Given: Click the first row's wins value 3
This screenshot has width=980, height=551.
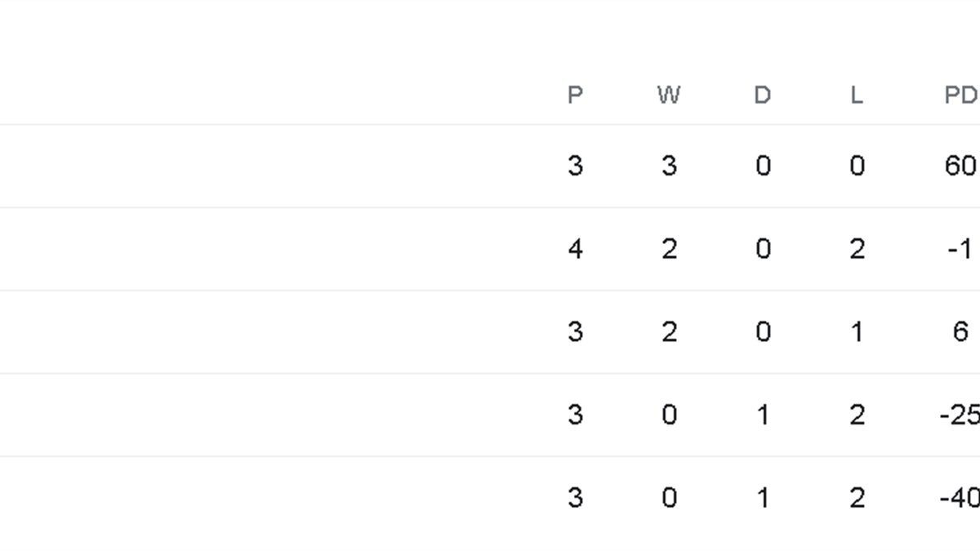Looking at the screenshot, I should point(668,166).
